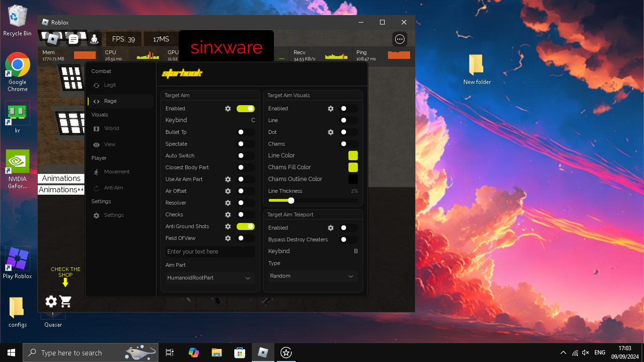The image size is (644, 362).
Task: Enable the Chams toggle
Action: pos(348,144)
